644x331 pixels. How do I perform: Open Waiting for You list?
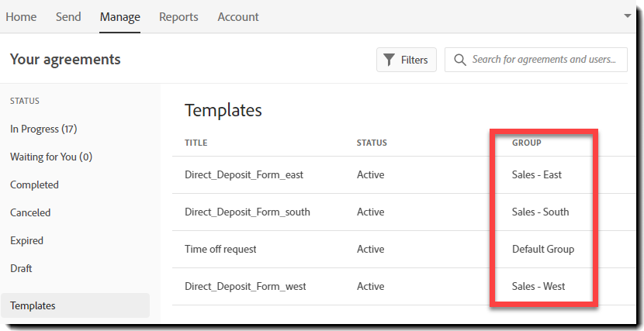51,157
